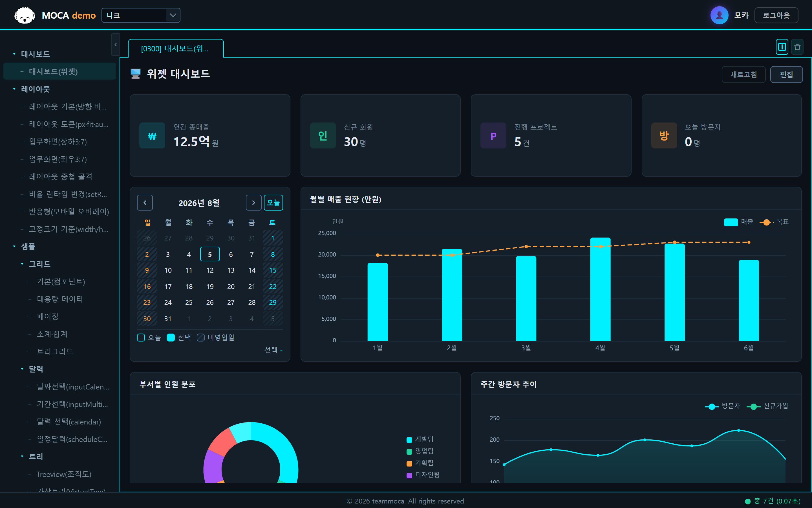This screenshot has width=812, height=508.
Task: Go to the previous calendar month
Action: click(145, 203)
